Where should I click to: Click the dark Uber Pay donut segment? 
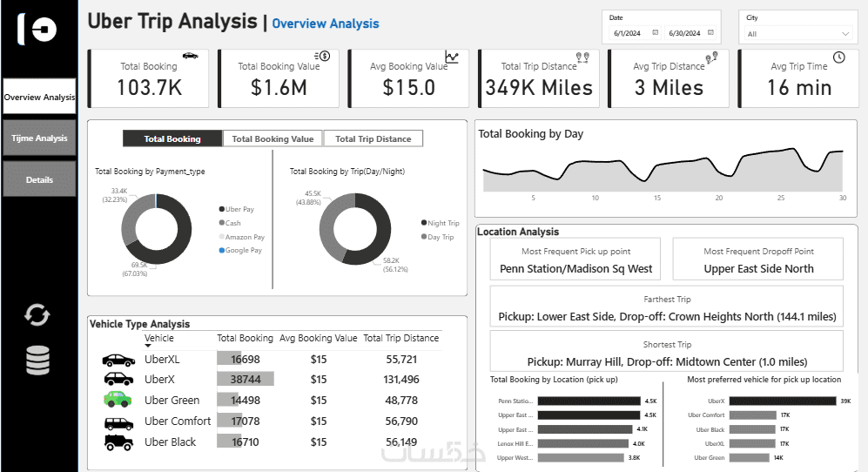(x=183, y=239)
